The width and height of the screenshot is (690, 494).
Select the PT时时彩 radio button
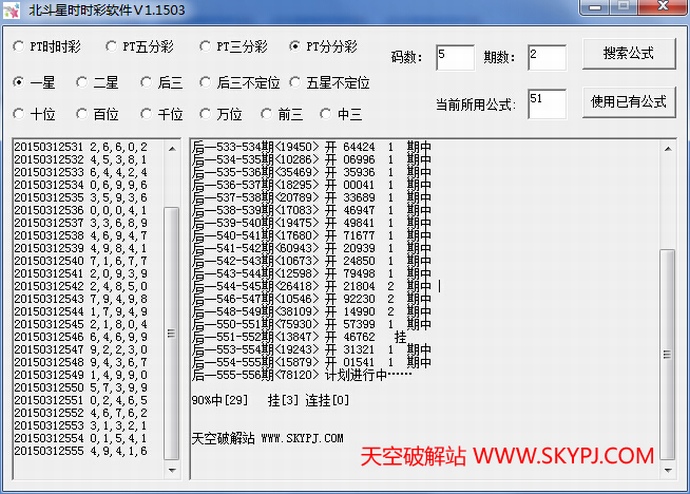click(18, 46)
